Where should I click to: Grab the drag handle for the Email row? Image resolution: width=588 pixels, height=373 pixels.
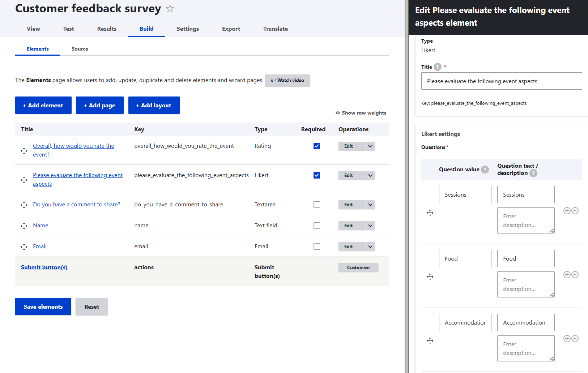coord(24,247)
